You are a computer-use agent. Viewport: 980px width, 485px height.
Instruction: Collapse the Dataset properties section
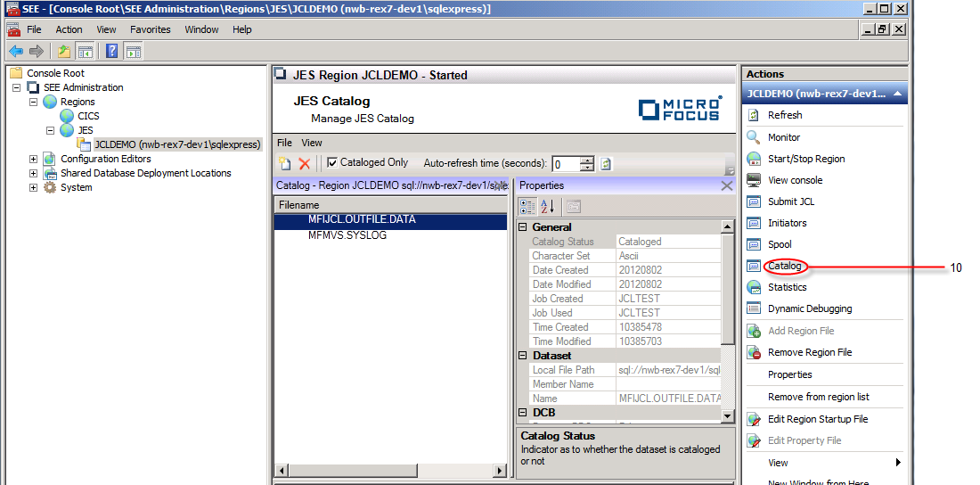tap(523, 356)
